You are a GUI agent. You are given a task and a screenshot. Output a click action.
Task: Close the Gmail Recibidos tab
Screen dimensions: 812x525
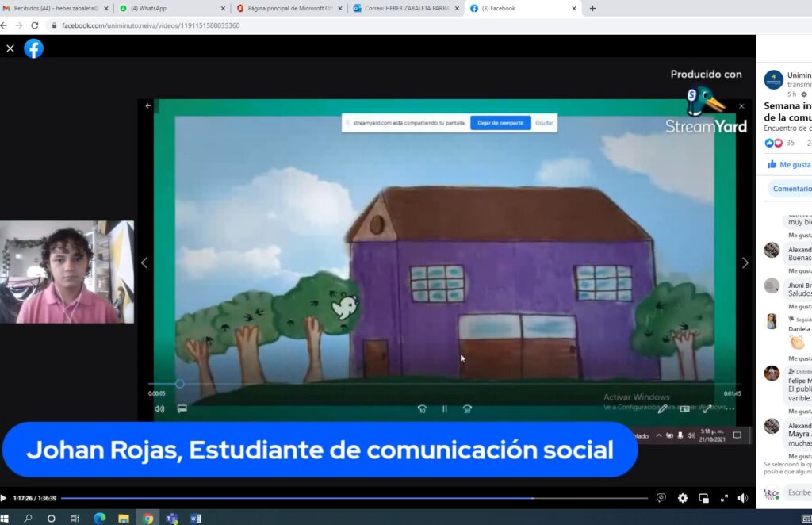pyautogui.click(x=106, y=8)
